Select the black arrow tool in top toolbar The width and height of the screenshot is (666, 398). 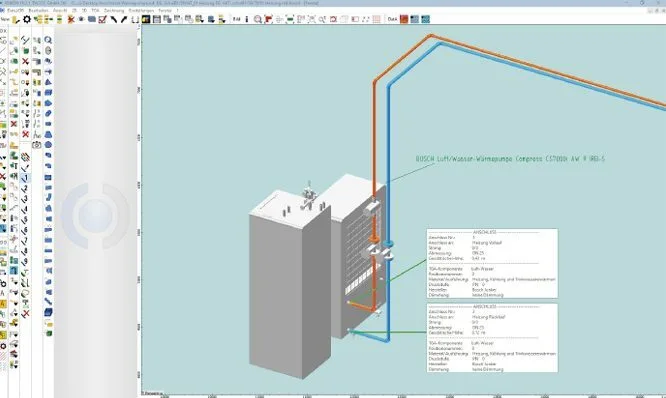(124, 19)
